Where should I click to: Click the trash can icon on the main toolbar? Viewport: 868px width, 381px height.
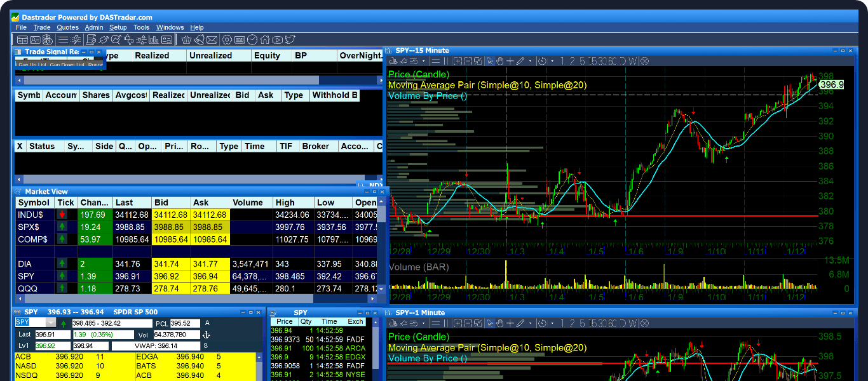click(x=187, y=39)
